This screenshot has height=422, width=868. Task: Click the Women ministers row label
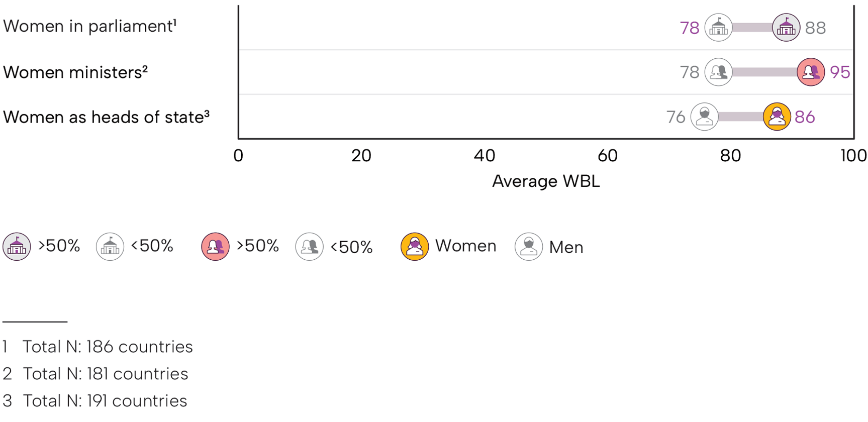point(75,72)
